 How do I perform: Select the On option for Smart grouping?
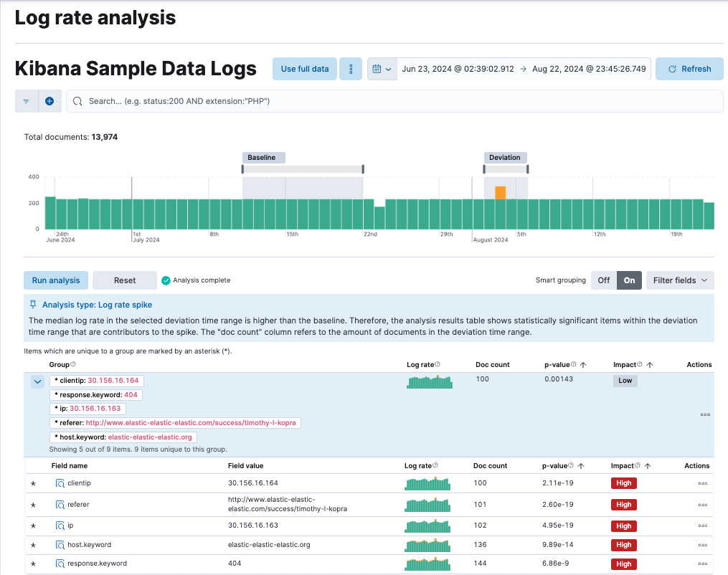(628, 280)
